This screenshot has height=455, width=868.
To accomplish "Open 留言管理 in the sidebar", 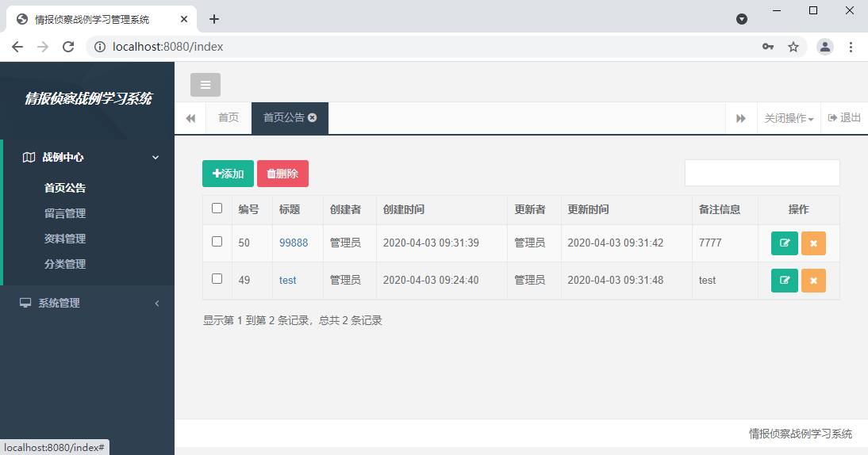I will 65,213.
